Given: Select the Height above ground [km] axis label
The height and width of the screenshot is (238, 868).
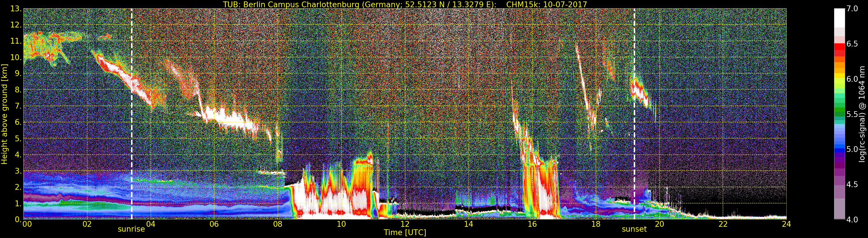Looking at the screenshot, I should point(4,114).
